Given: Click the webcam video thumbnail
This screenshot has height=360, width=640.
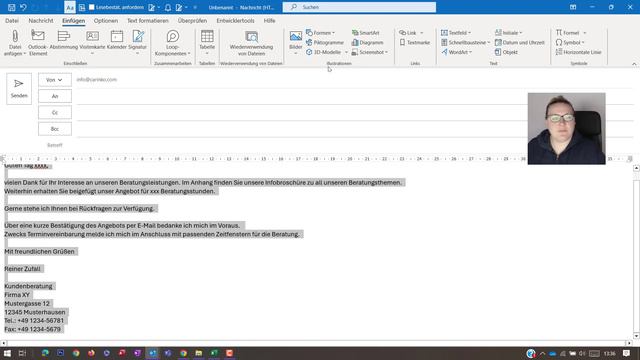Looking at the screenshot, I should coord(567,129).
